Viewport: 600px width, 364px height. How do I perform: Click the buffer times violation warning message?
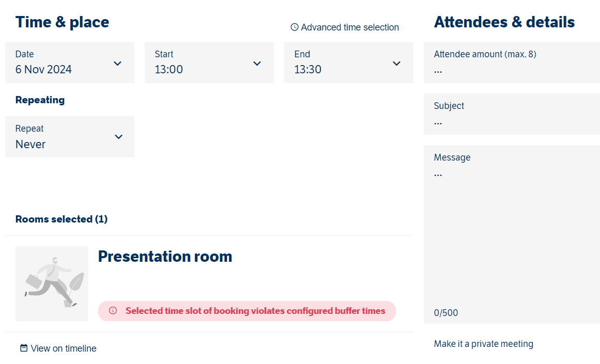pyautogui.click(x=247, y=311)
